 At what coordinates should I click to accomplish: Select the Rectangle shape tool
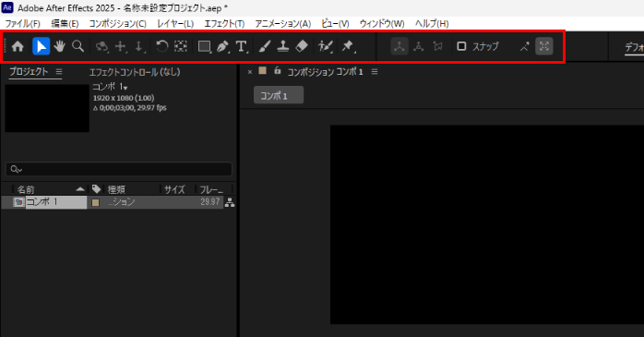point(204,46)
